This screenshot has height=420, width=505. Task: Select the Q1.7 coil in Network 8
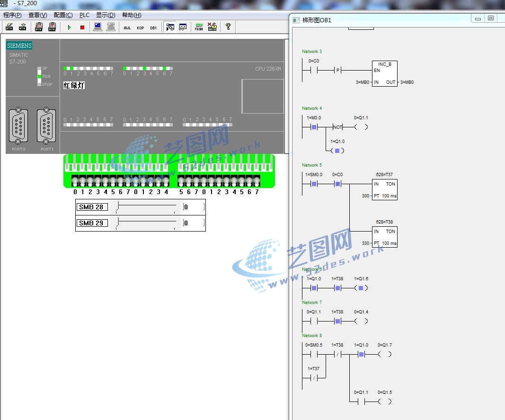coord(385,354)
